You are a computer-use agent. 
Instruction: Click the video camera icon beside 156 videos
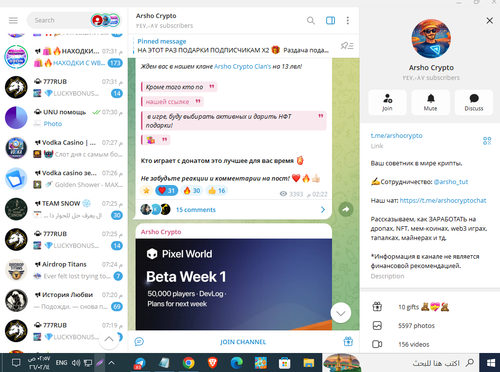coord(377,344)
